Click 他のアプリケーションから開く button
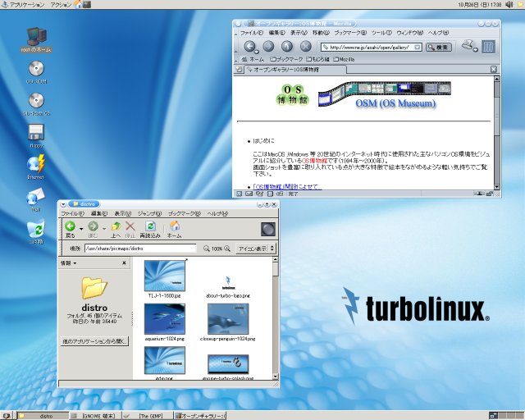 pyautogui.click(x=95, y=341)
